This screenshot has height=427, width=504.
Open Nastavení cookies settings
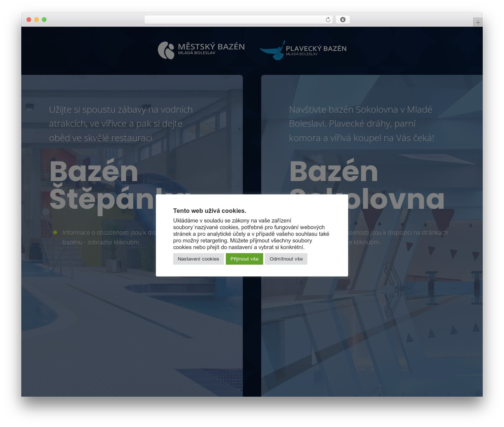198,259
